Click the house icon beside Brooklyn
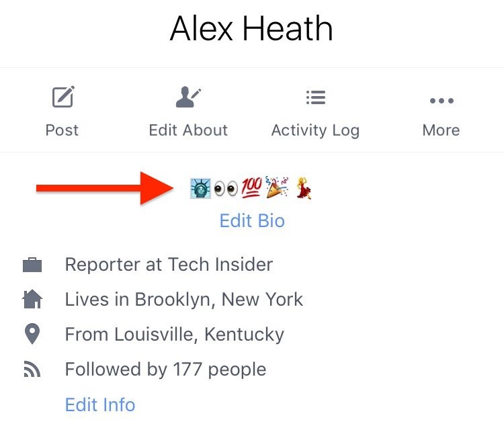 [32, 299]
